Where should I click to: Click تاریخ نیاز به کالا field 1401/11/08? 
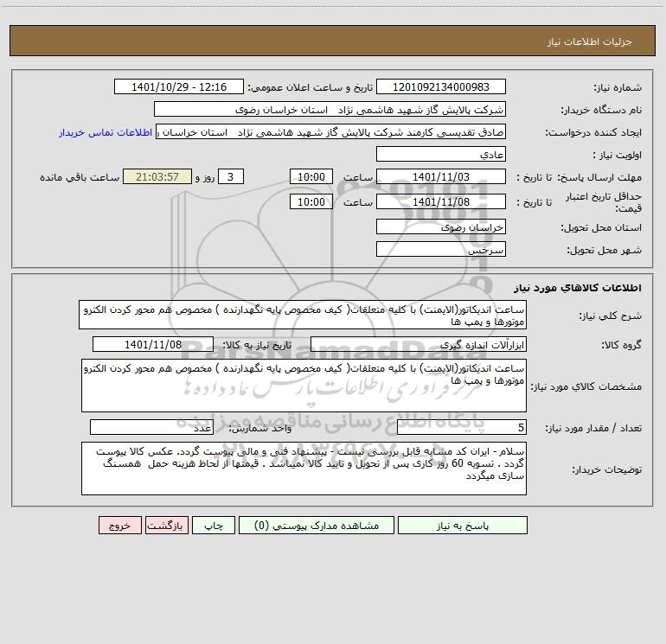point(153,344)
